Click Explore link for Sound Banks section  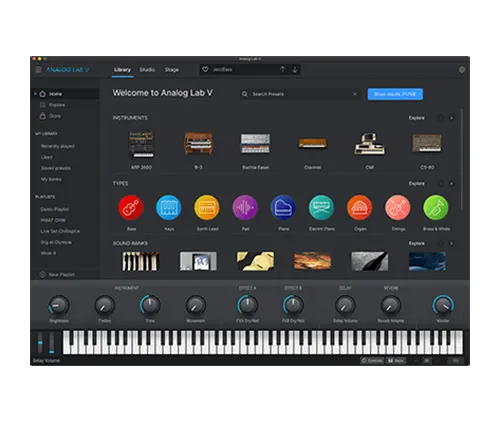click(417, 244)
